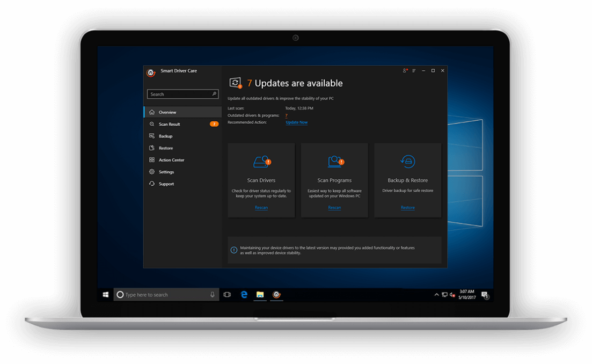Click Rescan under Scan Drivers
The image size is (592, 364).
261,207
